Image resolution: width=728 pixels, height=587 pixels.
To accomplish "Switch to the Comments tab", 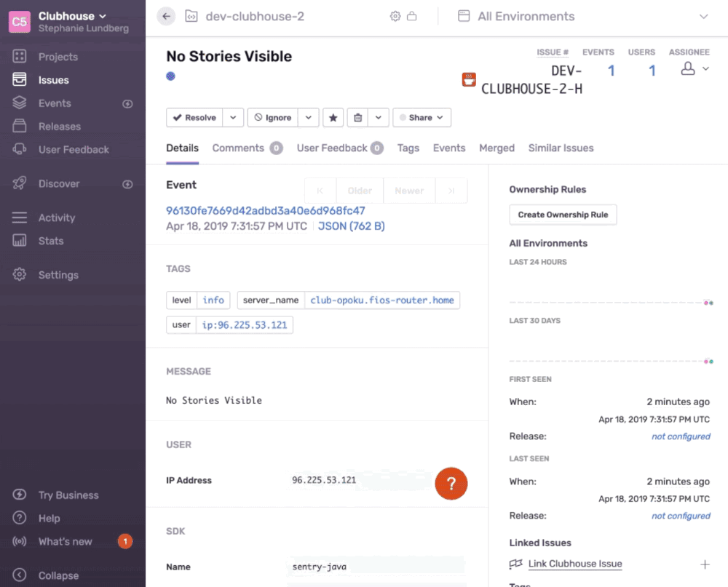I will tap(238, 148).
